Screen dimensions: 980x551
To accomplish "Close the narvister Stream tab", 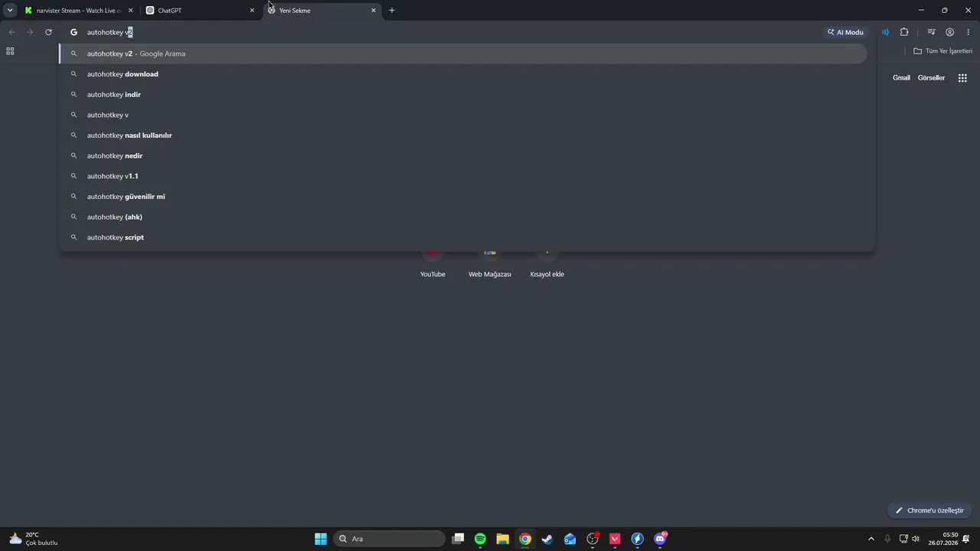I will click(x=130, y=11).
